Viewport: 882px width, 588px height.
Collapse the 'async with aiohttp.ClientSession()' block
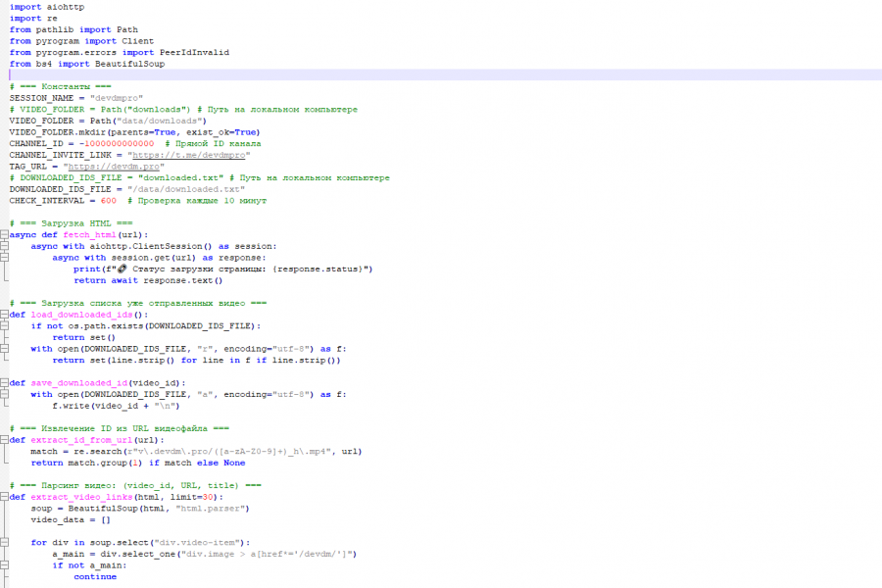(x=4, y=246)
